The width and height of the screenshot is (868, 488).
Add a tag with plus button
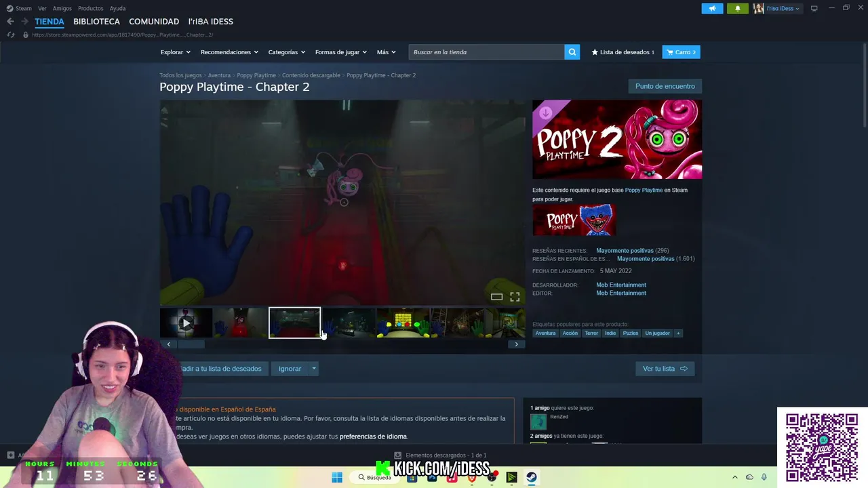678,333
